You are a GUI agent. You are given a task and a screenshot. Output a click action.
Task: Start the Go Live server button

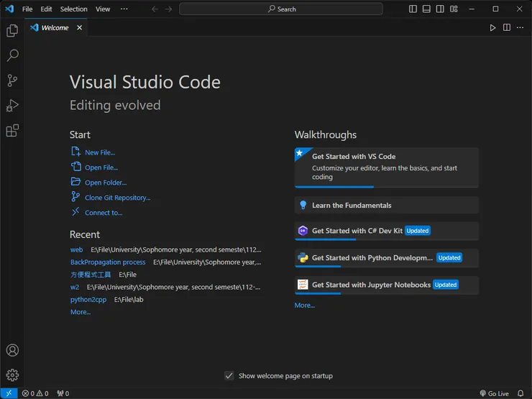click(494, 393)
